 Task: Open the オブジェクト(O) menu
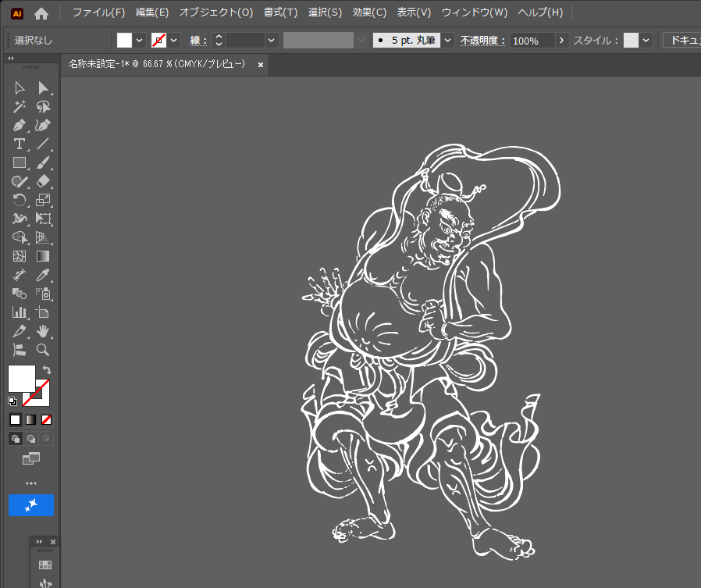tap(216, 12)
